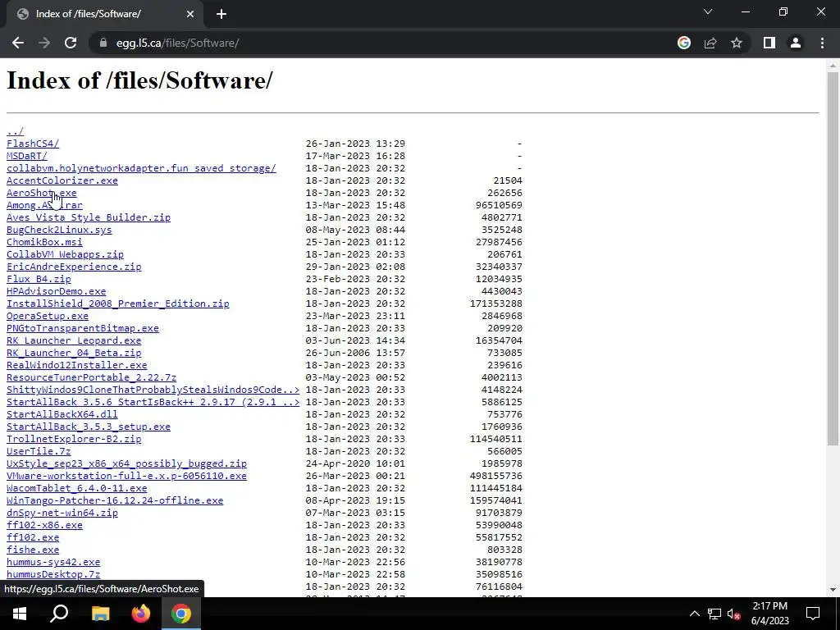Open the Windows Start button
The image size is (840, 630).
tap(20, 614)
